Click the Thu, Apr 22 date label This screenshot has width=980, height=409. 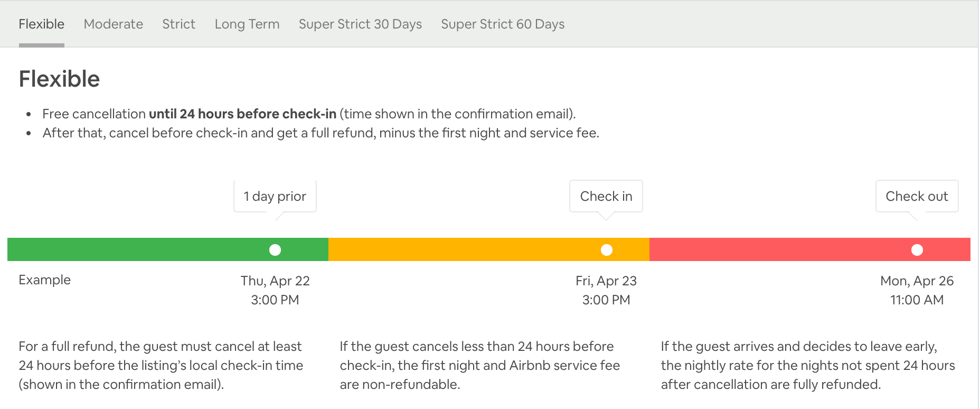click(x=275, y=281)
